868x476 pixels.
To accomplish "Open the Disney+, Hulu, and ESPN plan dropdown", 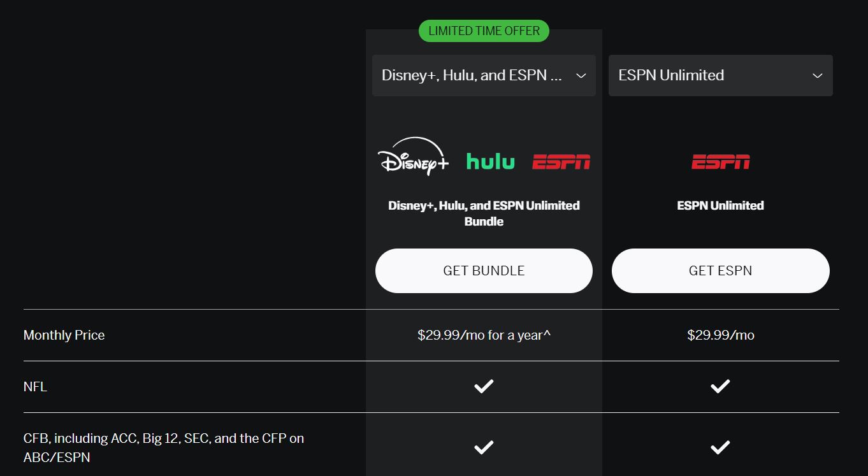I will (x=484, y=75).
